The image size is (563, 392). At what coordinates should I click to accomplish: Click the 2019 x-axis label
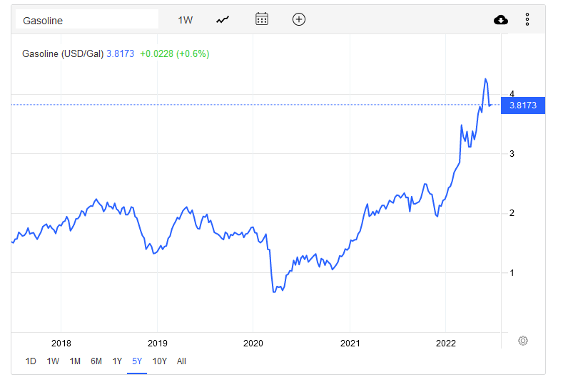[x=157, y=344]
